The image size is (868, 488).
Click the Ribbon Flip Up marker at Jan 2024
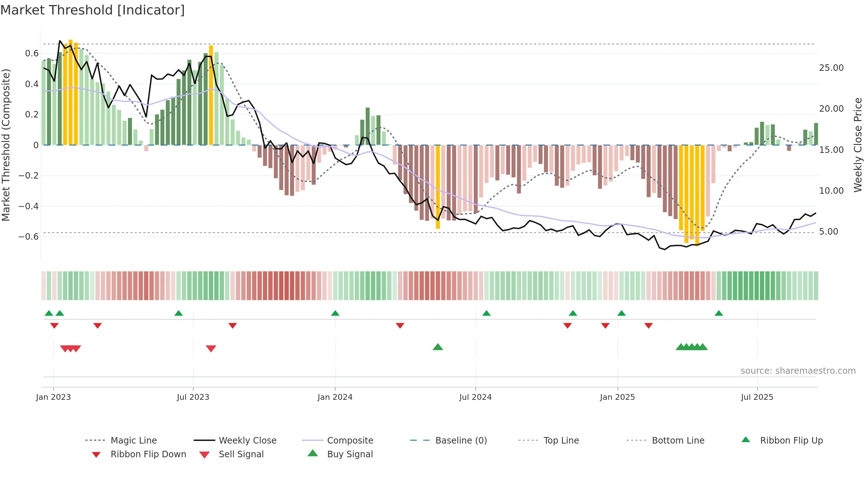[x=335, y=313]
